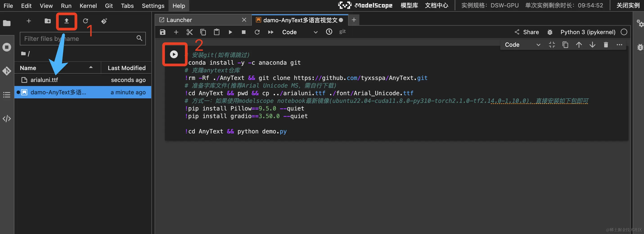Click the Filter files by name field
The image size is (644, 234).
(83, 39)
